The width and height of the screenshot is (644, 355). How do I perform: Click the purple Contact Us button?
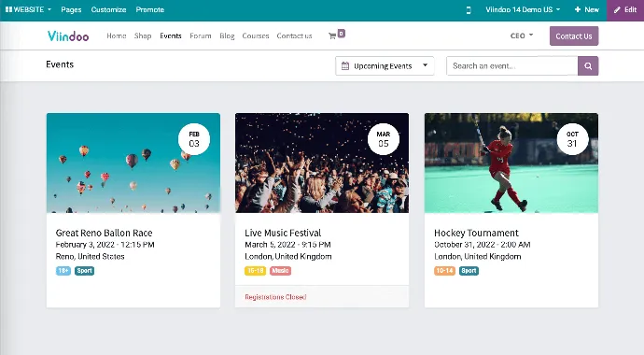(574, 36)
